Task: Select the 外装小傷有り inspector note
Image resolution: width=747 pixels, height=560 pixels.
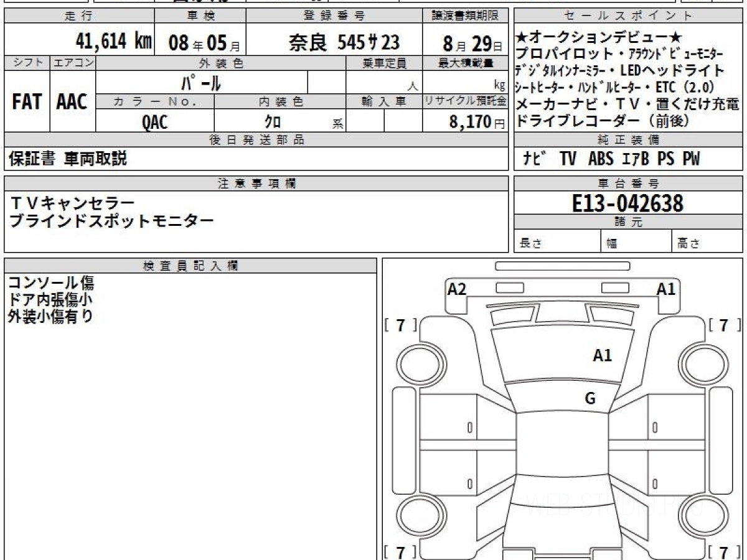Action: 51,316
